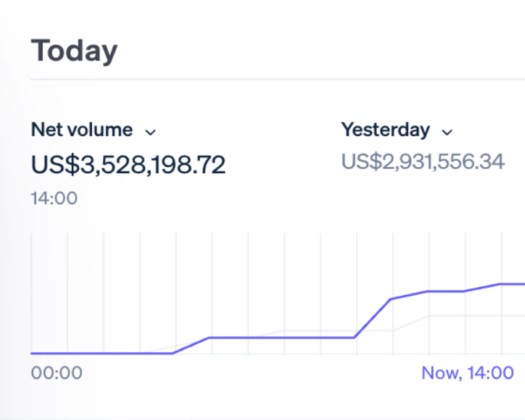Click the US$3,528,198.72 net volume figure
The image size is (525, 420).
click(x=128, y=165)
